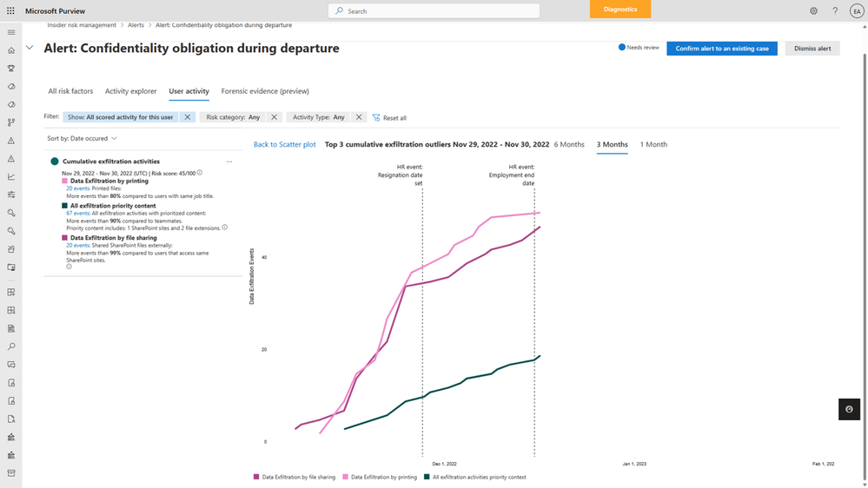Remove the Activity Type filter
Viewport: 868px width, 488px height.
pos(359,117)
